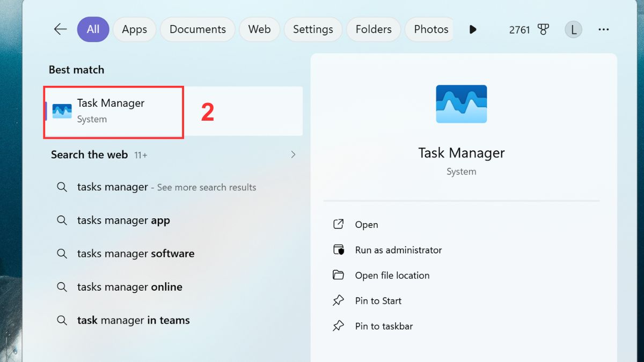Click the Pin to Start pin icon
The image size is (644, 362).
[338, 301]
